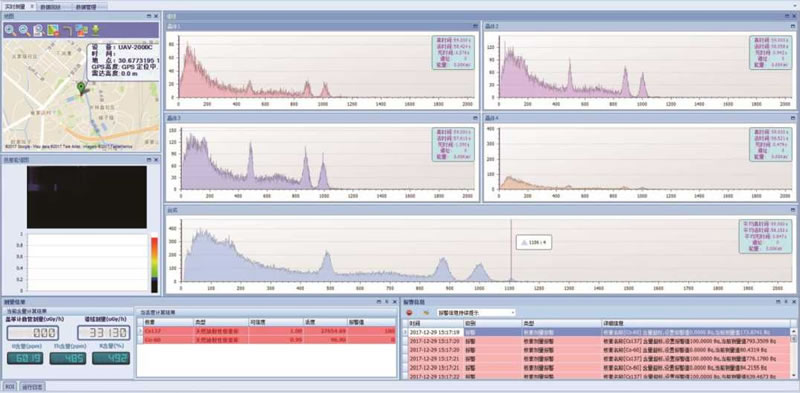Click the zoom out magnifier on map toolbar
800x393 pixels.
coord(24,31)
